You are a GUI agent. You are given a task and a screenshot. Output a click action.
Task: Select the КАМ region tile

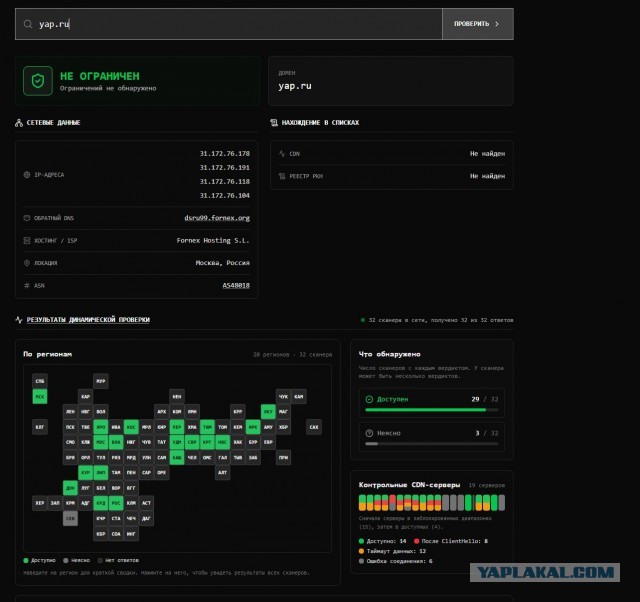(299, 397)
